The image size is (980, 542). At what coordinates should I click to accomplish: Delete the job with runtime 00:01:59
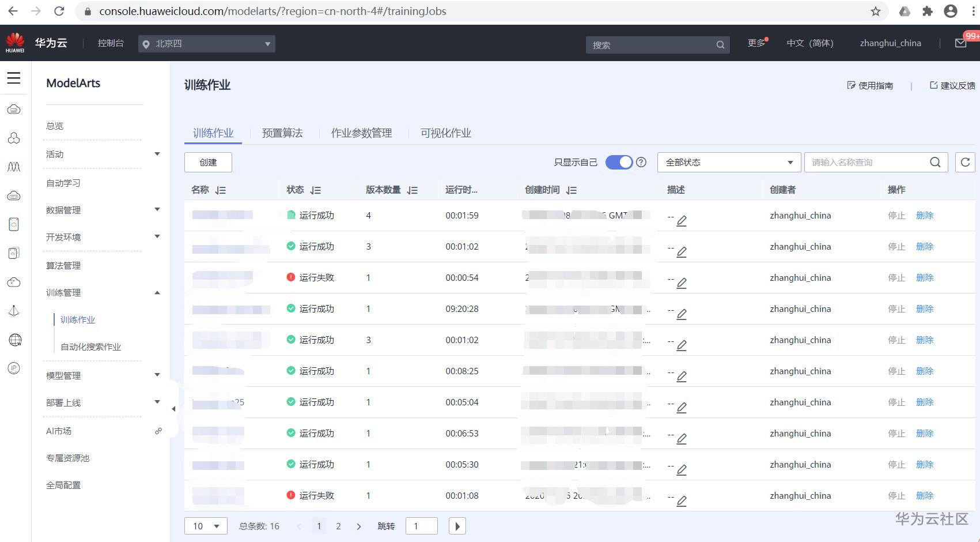click(925, 216)
